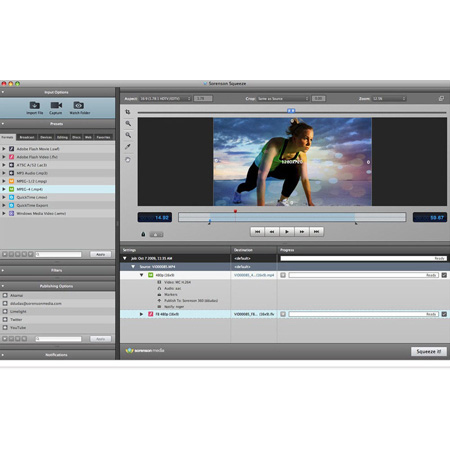Click the Windows Media Video icon
Viewport: 450px width, 450px height.
click(11, 213)
